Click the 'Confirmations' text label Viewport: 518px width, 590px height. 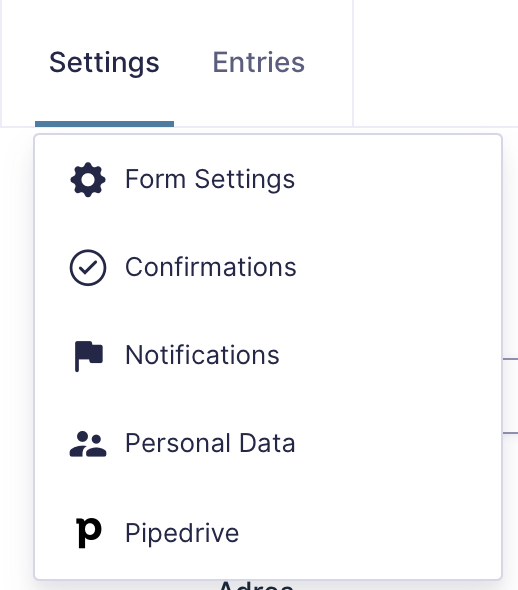211,268
